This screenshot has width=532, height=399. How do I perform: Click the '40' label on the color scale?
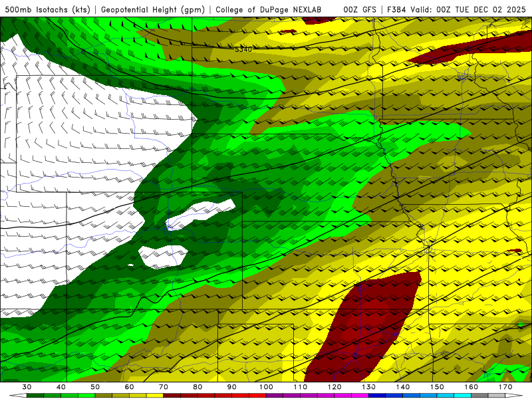pyautogui.click(x=61, y=387)
